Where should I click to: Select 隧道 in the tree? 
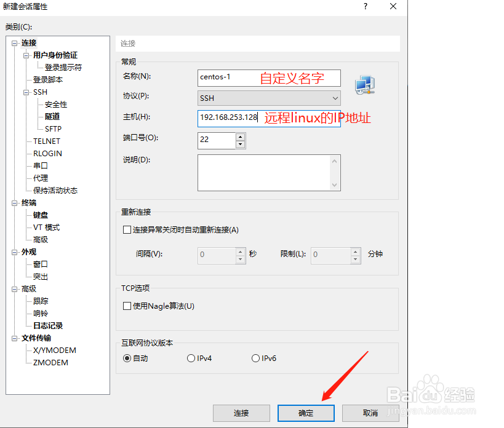tap(52, 116)
